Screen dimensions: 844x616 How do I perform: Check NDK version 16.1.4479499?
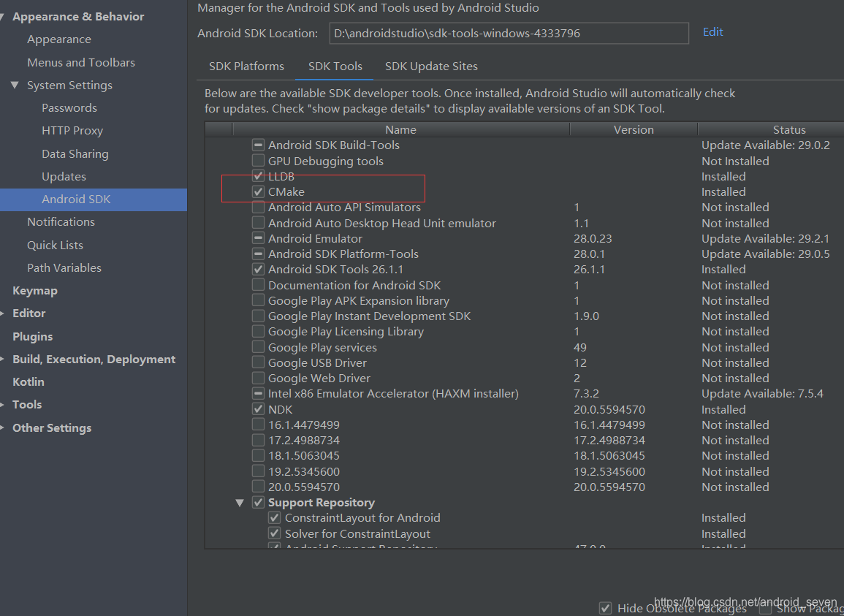pos(259,425)
